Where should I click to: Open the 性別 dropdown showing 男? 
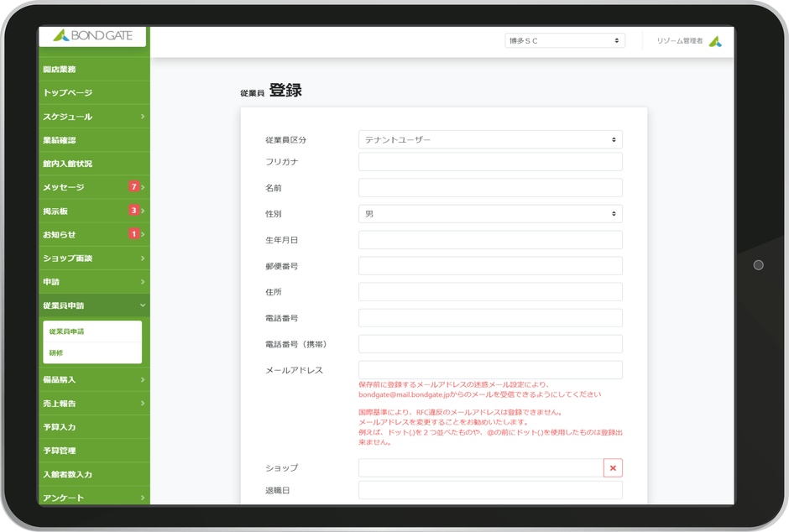pos(489,213)
